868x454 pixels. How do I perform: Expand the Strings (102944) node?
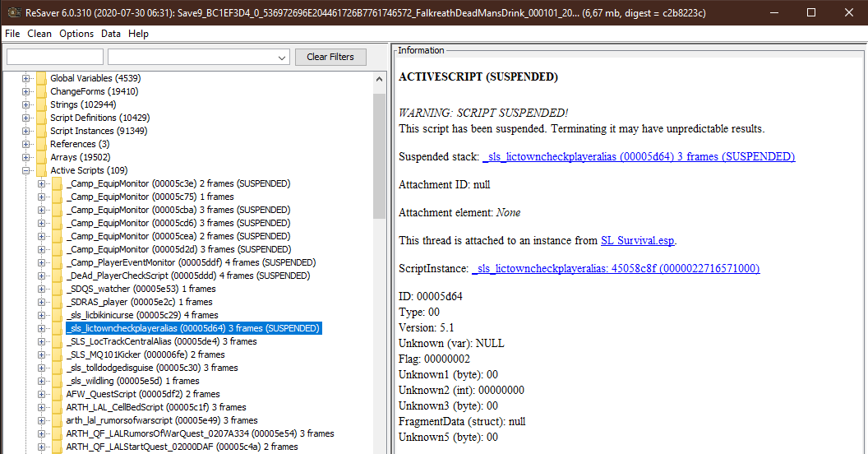pyautogui.click(x=26, y=104)
